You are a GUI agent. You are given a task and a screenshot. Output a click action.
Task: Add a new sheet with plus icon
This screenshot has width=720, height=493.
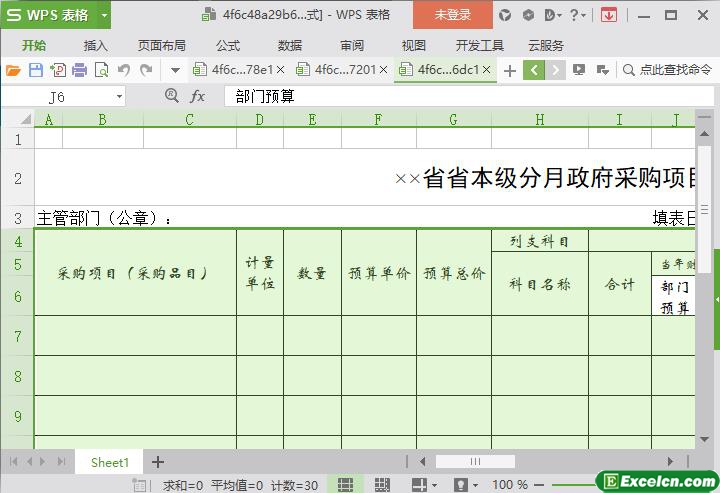pyautogui.click(x=157, y=462)
